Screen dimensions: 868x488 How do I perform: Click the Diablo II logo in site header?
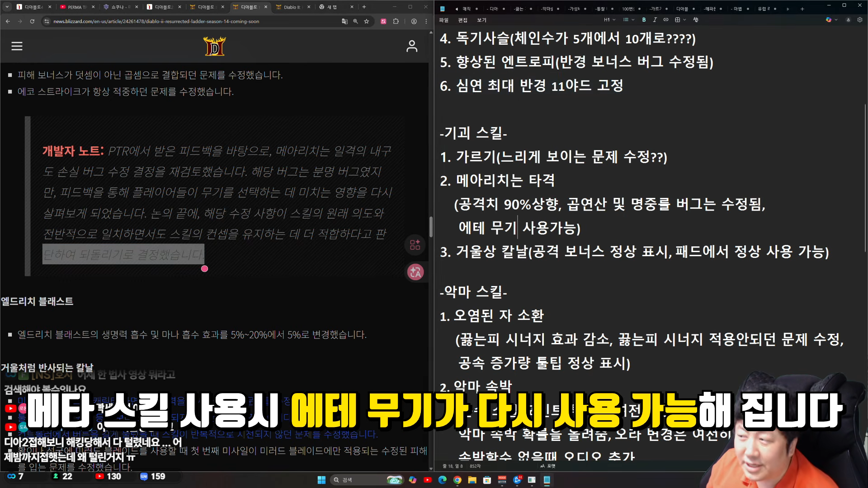(x=214, y=46)
